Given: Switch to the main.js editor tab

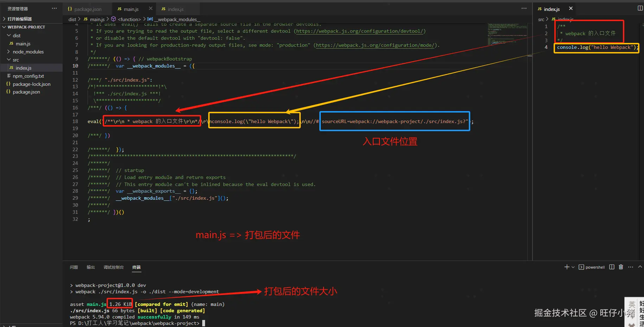Looking at the screenshot, I should tap(130, 9).
